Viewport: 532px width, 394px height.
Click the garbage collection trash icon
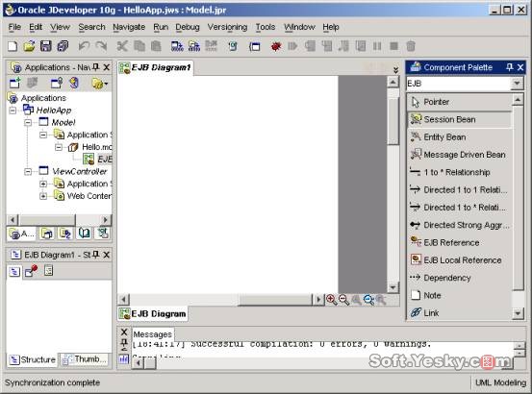pos(411,46)
